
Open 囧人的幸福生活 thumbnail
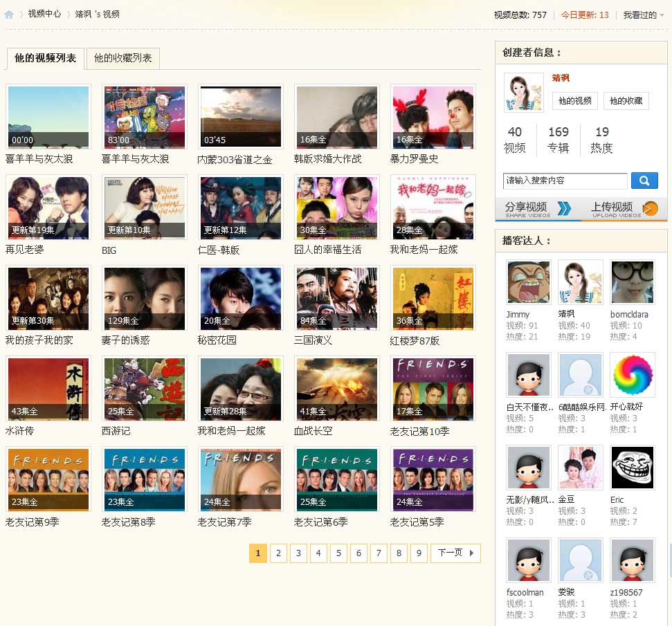[x=337, y=208]
